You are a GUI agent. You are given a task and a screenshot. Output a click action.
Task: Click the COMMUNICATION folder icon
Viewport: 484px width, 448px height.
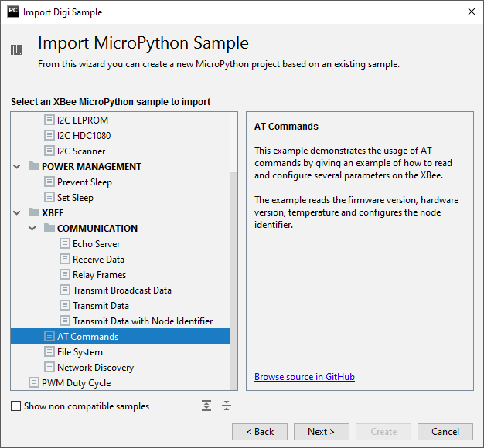tap(49, 229)
